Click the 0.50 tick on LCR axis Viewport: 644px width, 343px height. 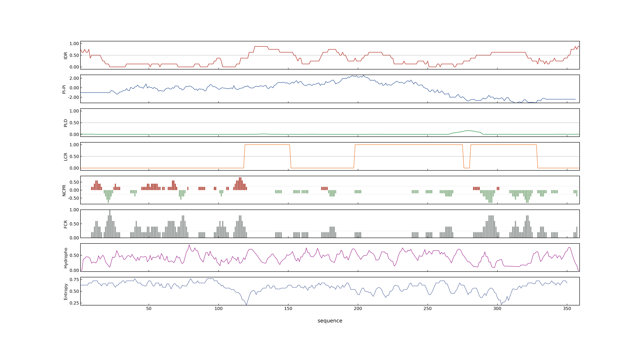point(74,157)
